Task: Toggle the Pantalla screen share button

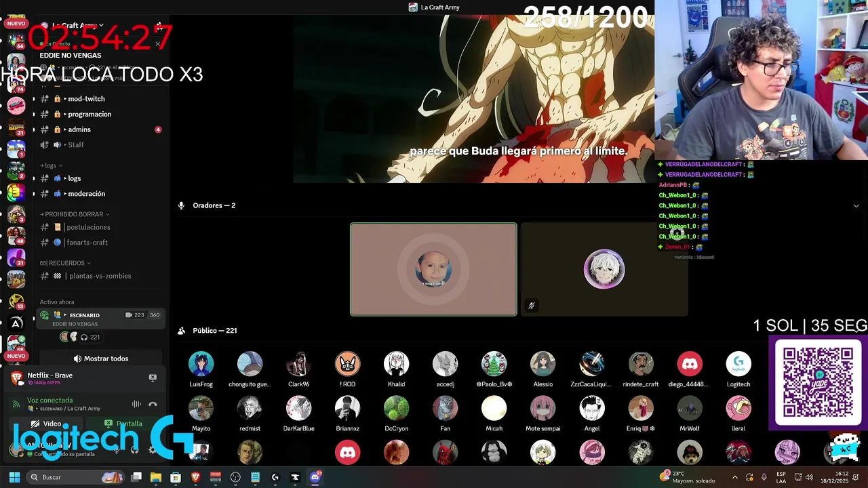Action: click(123, 424)
